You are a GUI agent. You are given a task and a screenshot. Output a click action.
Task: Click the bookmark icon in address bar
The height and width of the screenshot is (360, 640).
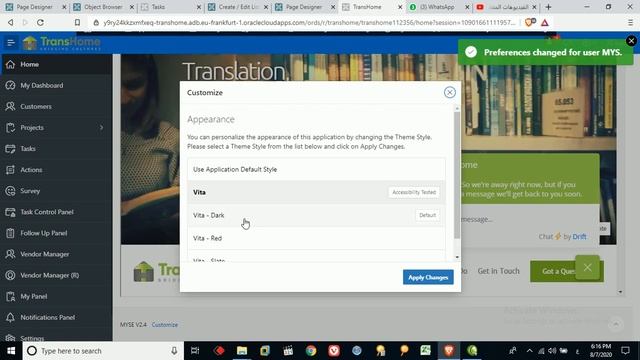pos(77,22)
